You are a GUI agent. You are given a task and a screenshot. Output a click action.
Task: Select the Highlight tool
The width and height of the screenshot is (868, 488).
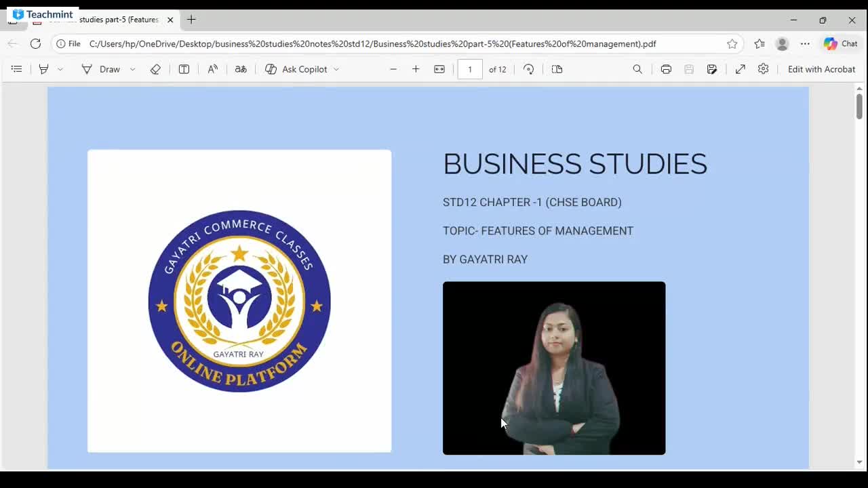coord(43,69)
